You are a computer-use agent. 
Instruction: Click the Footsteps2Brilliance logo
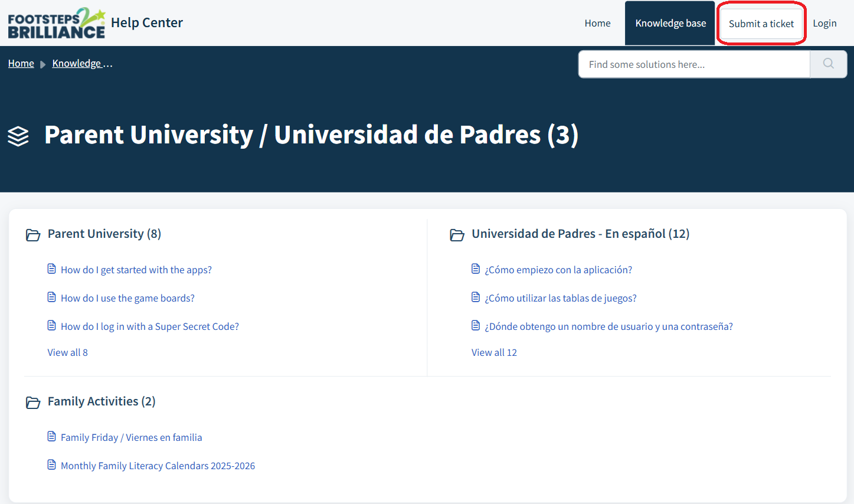[57, 23]
